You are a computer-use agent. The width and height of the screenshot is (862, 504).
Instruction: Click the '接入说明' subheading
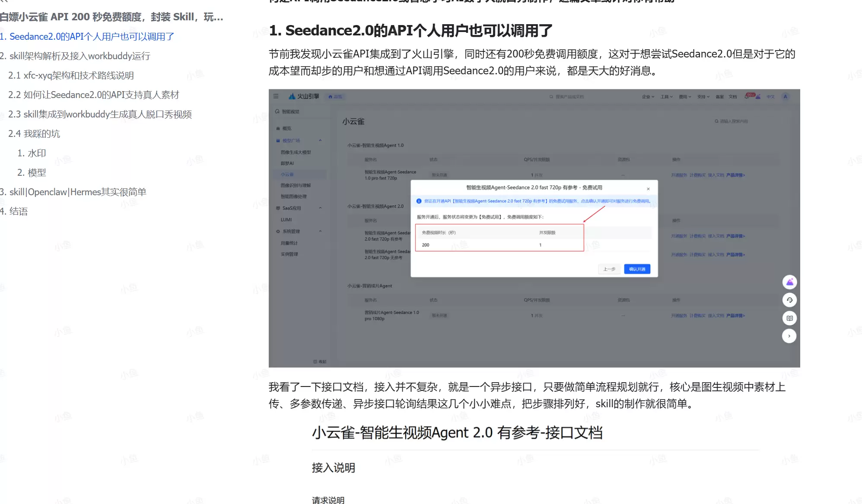pyautogui.click(x=334, y=468)
